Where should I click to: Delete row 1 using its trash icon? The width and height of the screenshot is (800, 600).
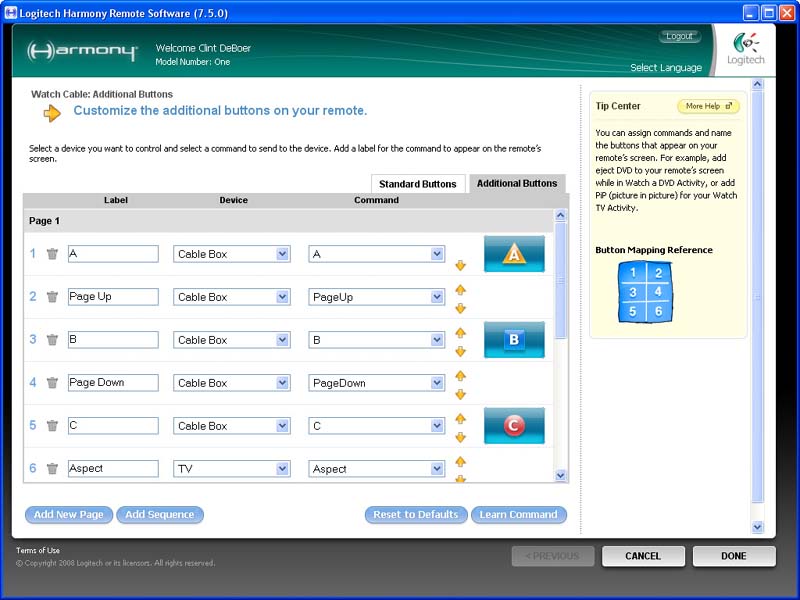pos(52,254)
